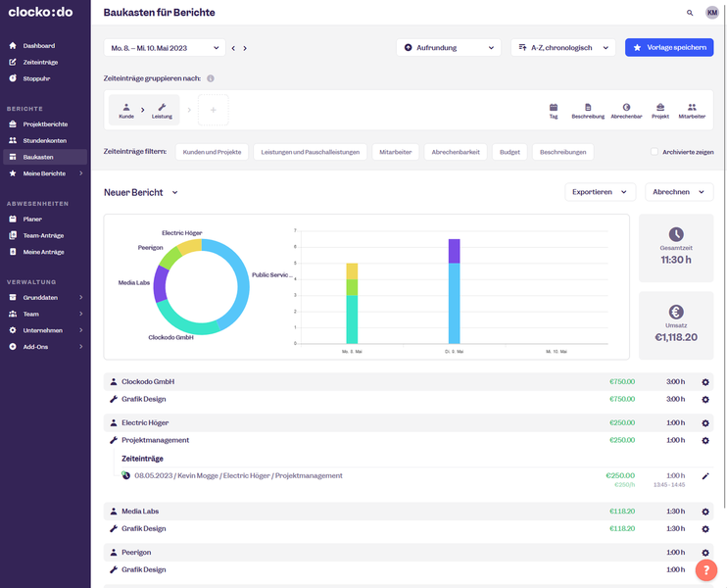Add grouping by Projekt
The width and height of the screenshot is (727, 588).
click(660, 111)
